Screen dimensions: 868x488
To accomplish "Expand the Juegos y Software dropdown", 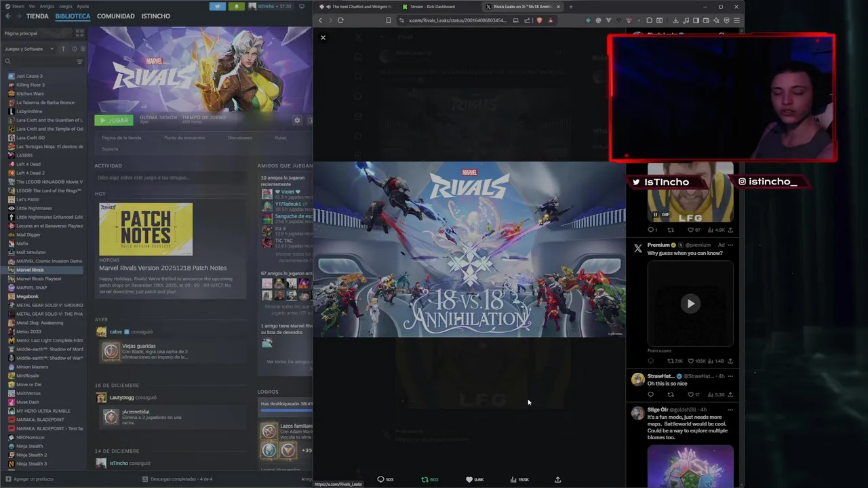I will pyautogui.click(x=29, y=49).
